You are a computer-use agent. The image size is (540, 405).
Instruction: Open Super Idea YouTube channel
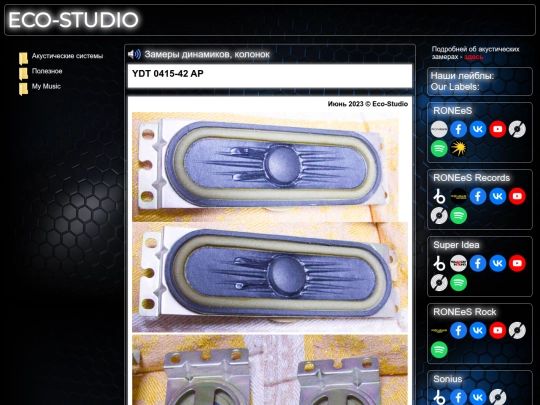click(517, 263)
